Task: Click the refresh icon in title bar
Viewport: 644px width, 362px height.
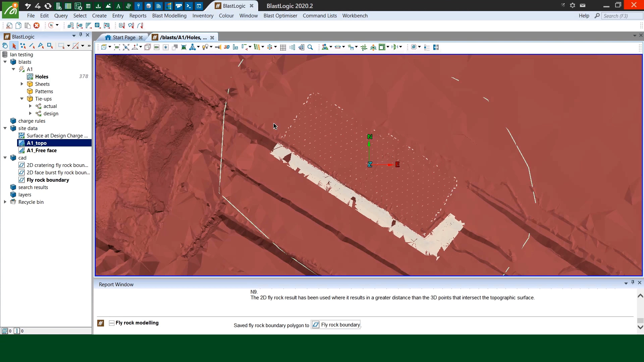Action: pyautogui.click(x=48, y=6)
